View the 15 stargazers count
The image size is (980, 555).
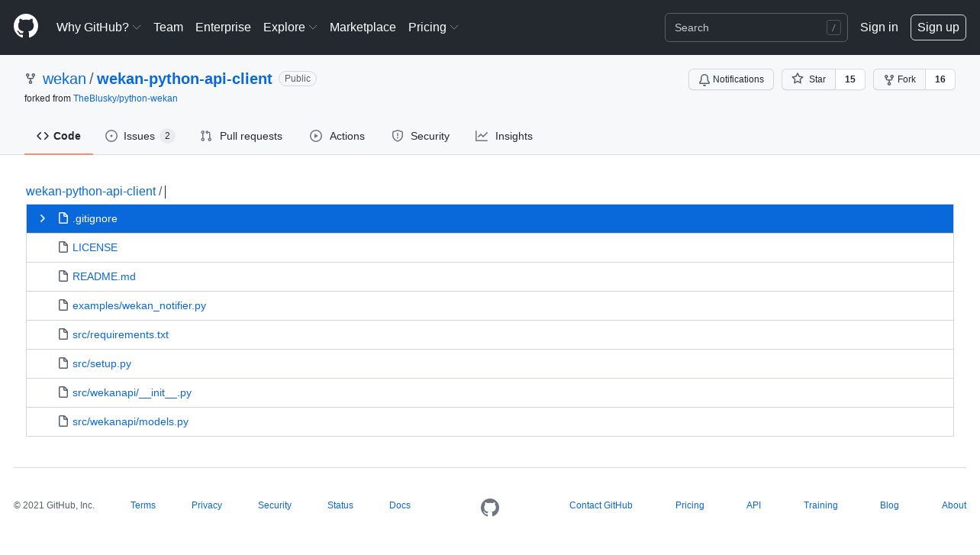tap(850, 79)
